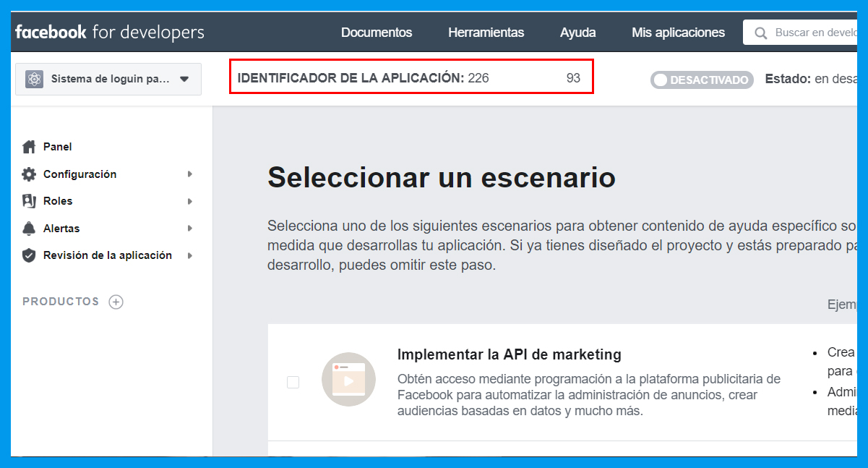Expand the Configuración submenu arrow
Viewport: 868px width, 468px height.
pos(190,174)
